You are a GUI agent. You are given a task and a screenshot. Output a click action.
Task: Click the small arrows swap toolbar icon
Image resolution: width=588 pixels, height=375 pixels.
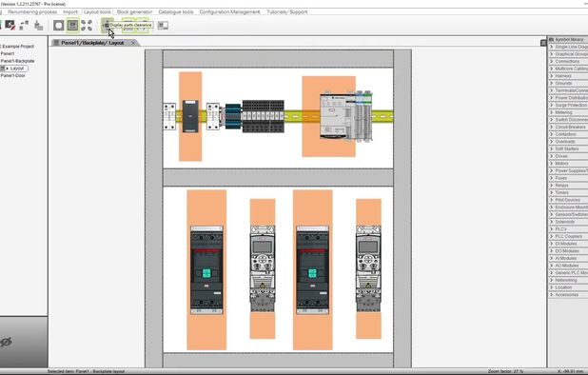24,26
